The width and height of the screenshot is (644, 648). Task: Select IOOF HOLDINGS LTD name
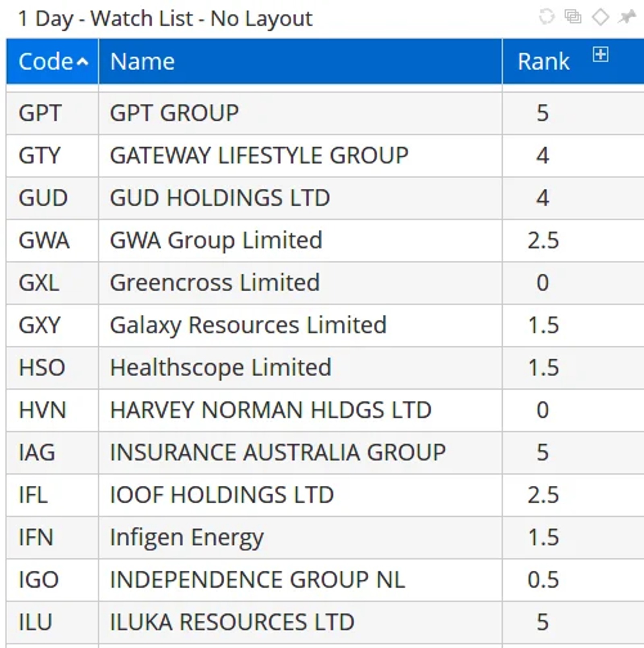(300, 495)
